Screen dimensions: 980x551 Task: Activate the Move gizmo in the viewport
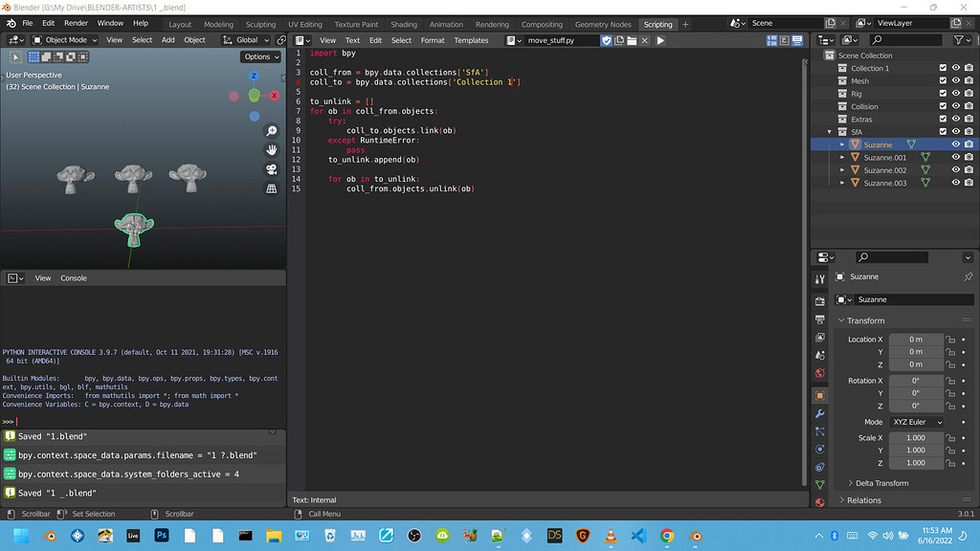point(271,150)
